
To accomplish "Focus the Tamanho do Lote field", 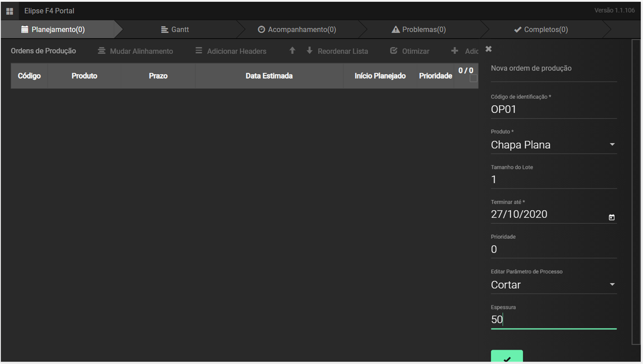I will [554, 179].
